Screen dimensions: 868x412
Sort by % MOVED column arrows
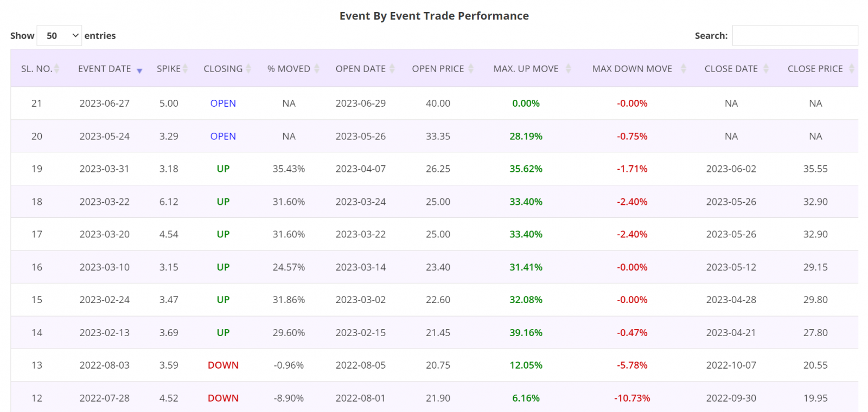tap(317, 69)
